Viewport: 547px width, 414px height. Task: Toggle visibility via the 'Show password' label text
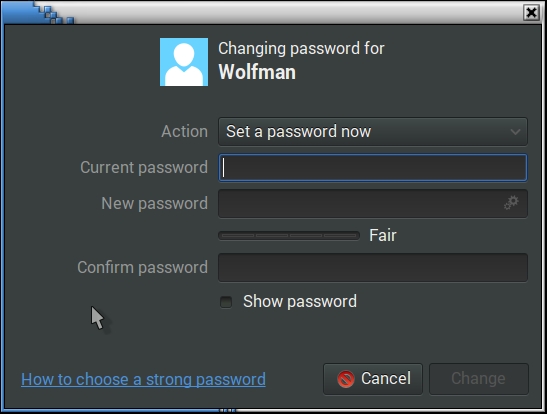(x=300, y=301)
